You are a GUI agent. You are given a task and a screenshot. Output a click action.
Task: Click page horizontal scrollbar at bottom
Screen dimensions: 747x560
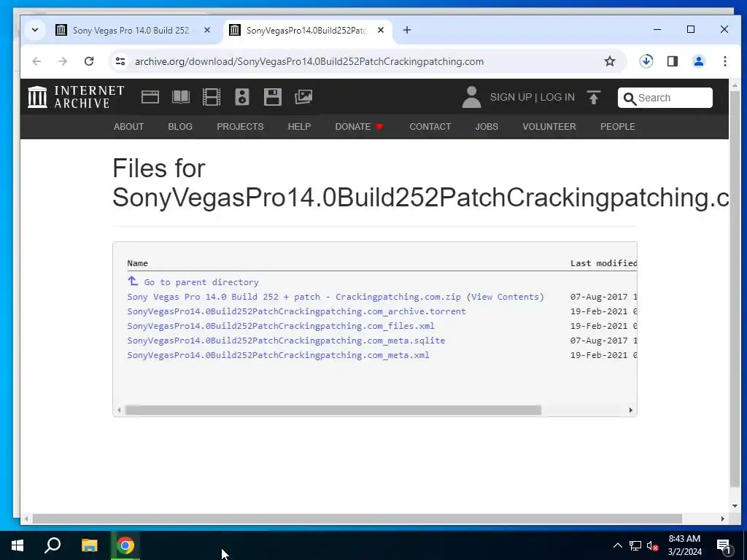click(x=357, y=518)
